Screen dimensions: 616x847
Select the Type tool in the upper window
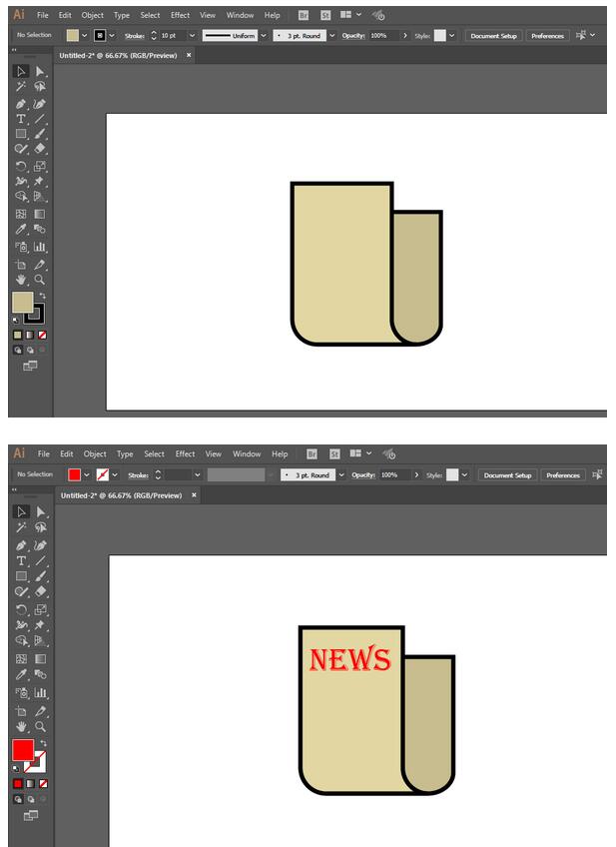coord(20,118)
